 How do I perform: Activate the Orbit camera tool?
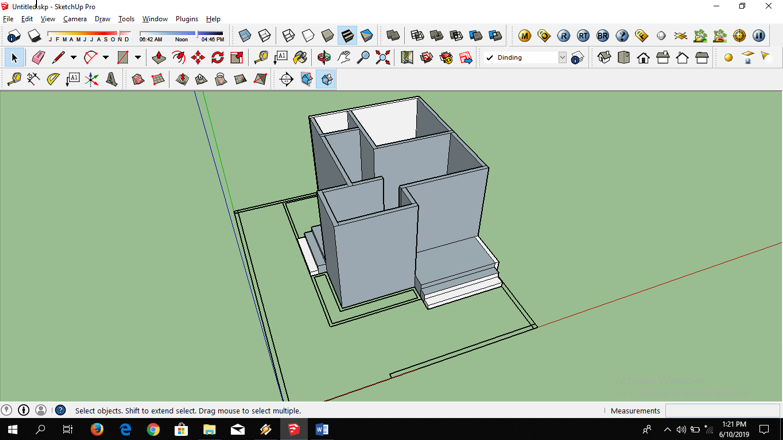pos(324,58)
